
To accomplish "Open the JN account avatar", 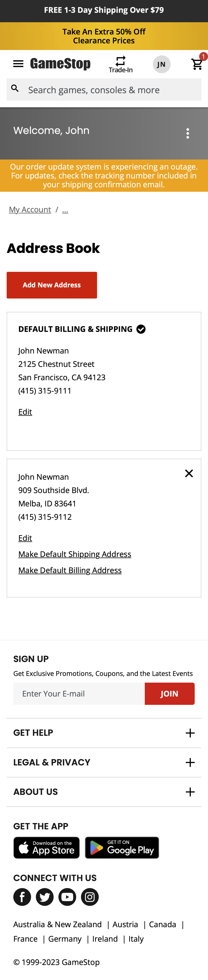I will [x=161, y=64].
